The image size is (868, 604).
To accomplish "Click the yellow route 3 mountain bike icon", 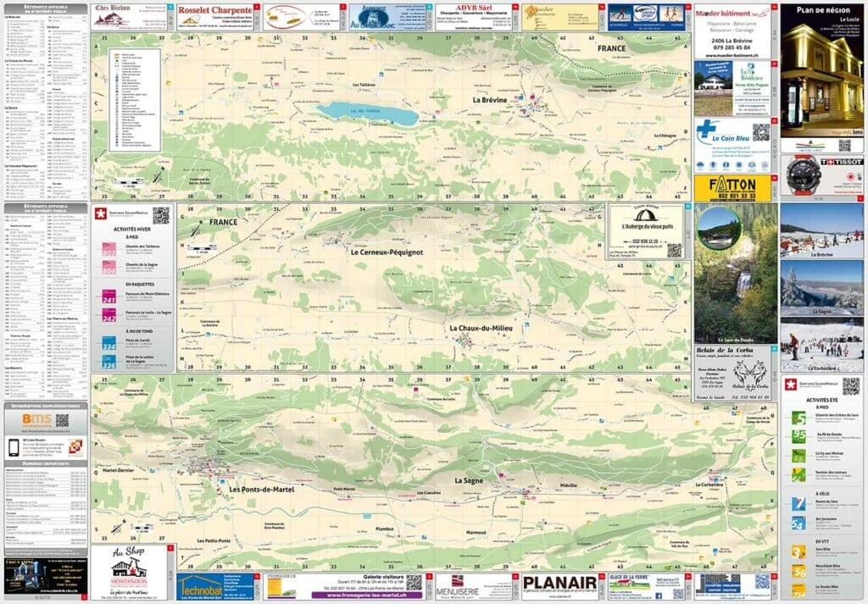I will (798, 552).
